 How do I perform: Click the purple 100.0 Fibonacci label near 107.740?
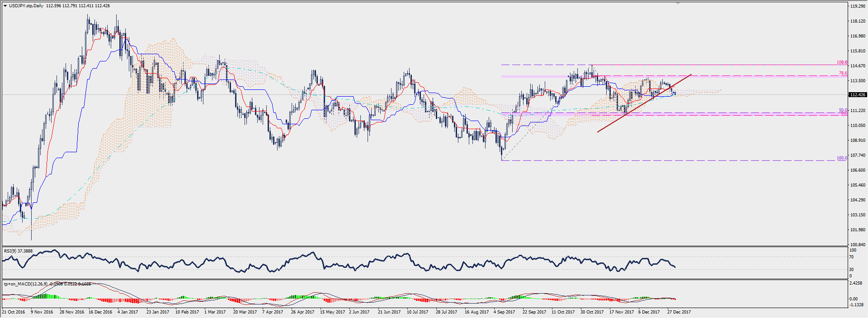(x=842, y=158)
